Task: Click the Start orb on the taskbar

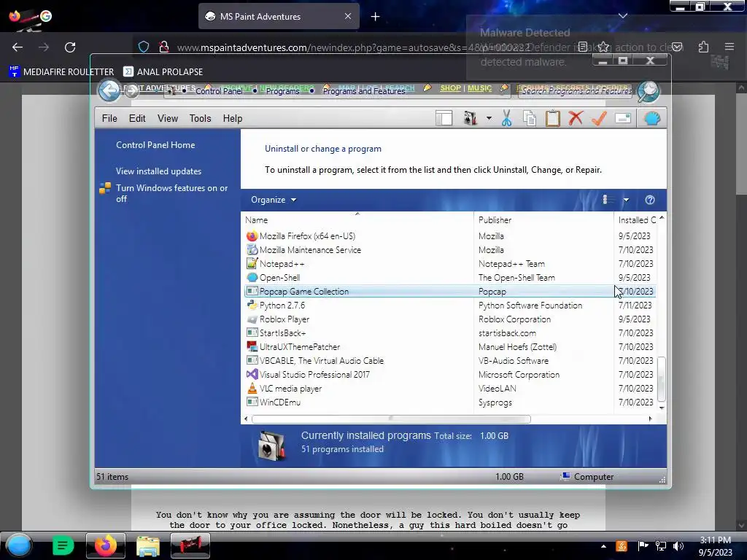Action: (19, 545)
